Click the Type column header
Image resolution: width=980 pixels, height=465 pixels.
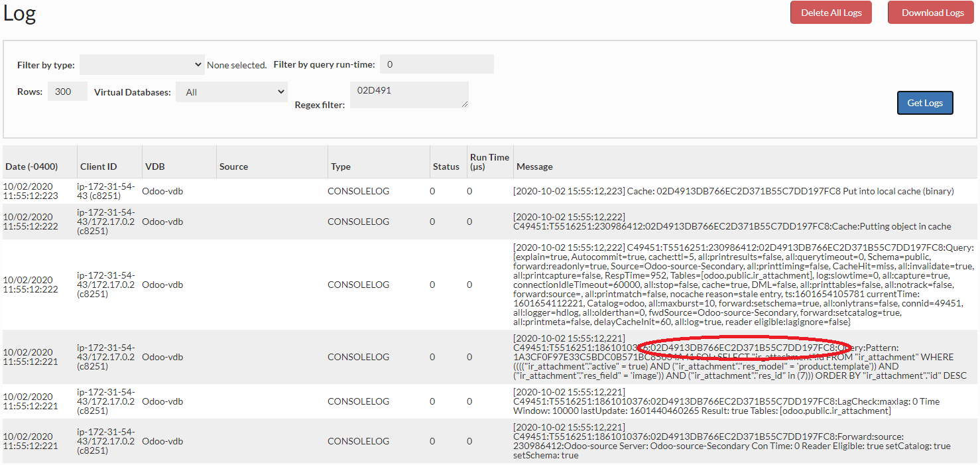pyautogui.click(x=341, y=166)
